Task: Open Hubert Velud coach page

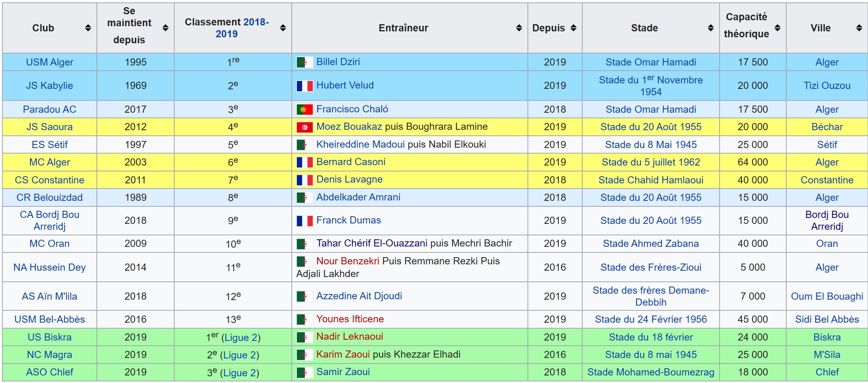Action: pyautogui.click(x=345, y=85)
